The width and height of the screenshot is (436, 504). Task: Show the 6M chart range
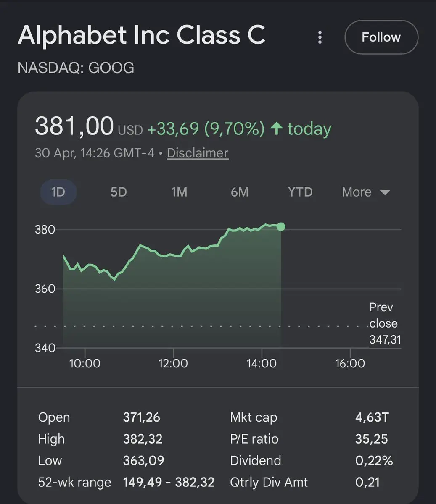pyautogui.click(x=240, y=192)
